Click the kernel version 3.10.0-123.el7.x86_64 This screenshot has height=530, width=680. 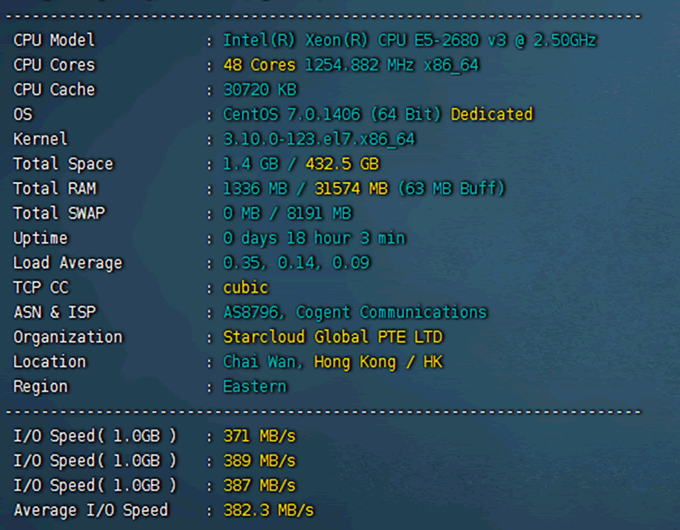point(319,139)
